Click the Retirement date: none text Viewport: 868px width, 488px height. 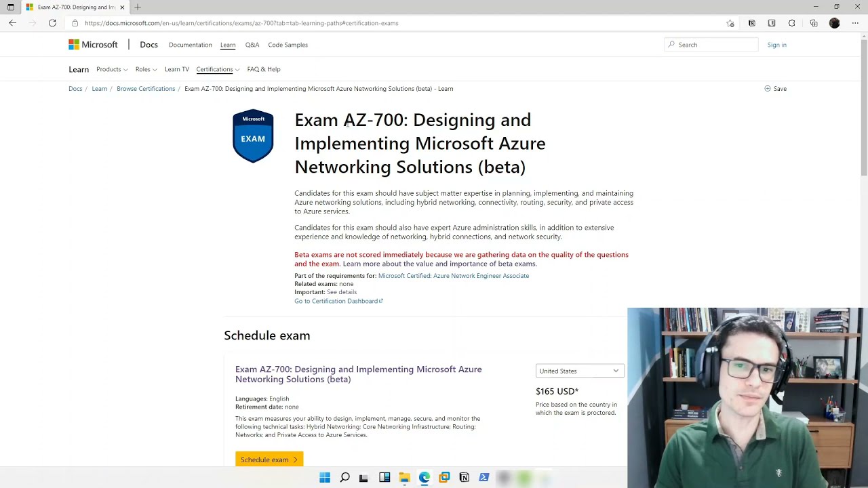tap(267, 407)
